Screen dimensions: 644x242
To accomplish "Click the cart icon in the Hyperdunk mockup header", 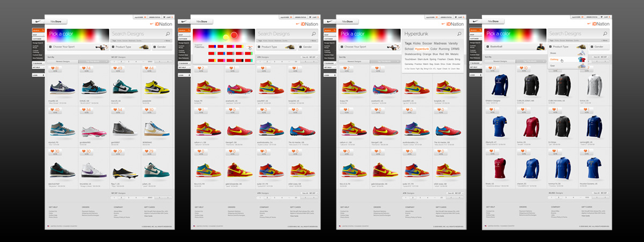I will (x=455, y=17).
